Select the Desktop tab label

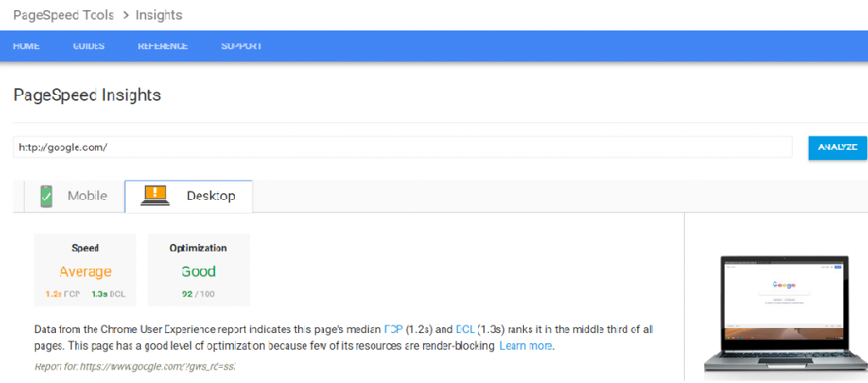click(210, 196)
